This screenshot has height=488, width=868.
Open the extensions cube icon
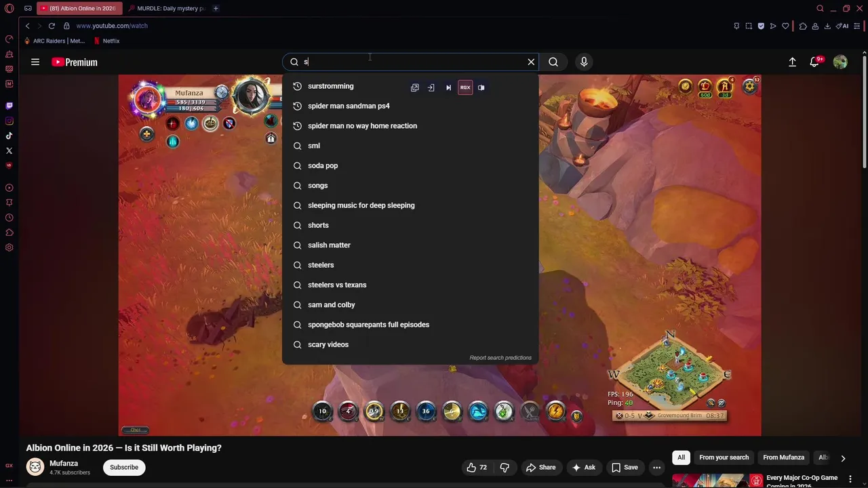coord(803,26)
